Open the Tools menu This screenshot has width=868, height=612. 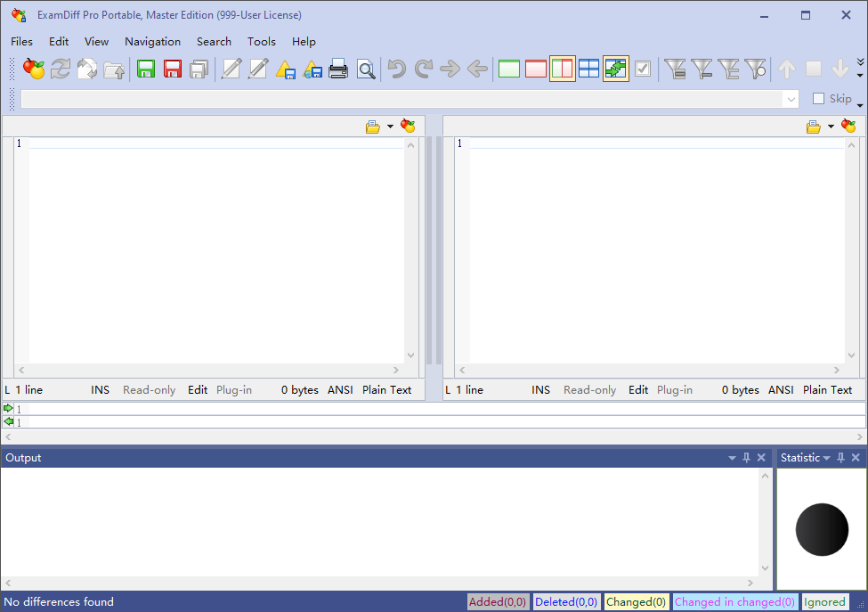pyautogui.click(x=262, y=41)
